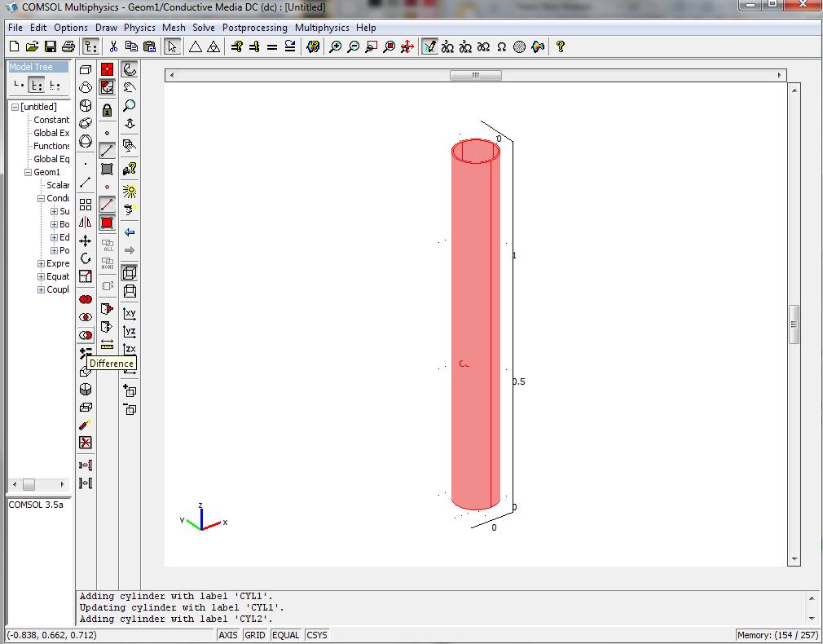Select the Ellipsoid drawing tool
This screenshot has height=644, width=823.
coord(86,123)
